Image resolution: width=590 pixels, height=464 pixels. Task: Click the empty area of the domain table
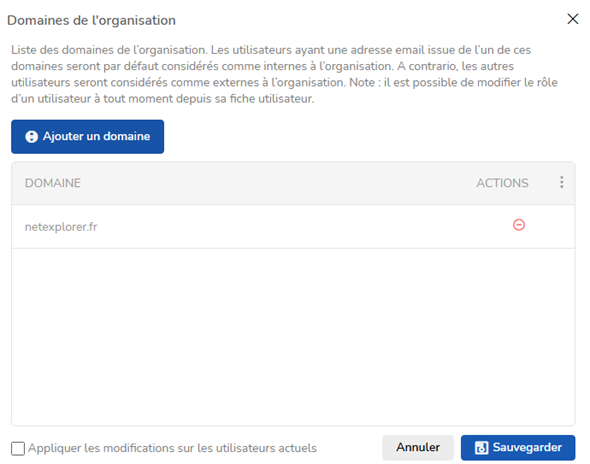(x=293, y=337)
